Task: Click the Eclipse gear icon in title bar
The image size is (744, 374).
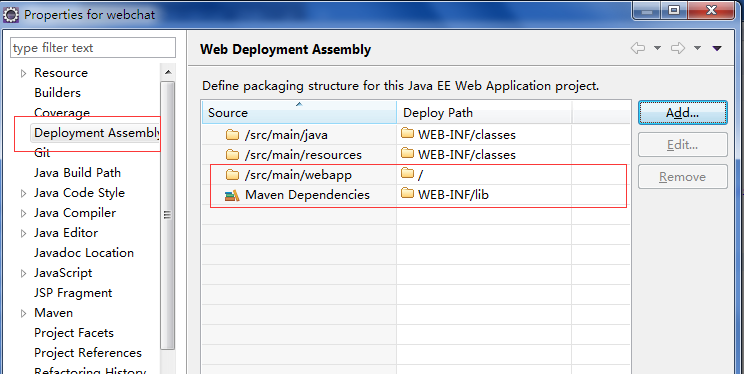Action: [x=11, y=15]
